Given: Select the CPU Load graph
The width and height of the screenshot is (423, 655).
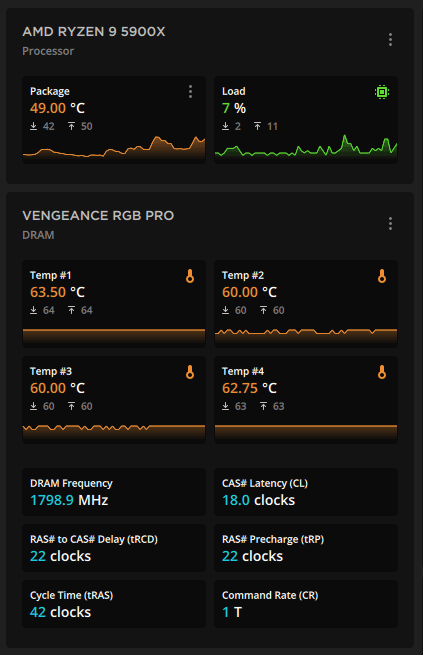Looking at the screenshot, I should (306, 147).
